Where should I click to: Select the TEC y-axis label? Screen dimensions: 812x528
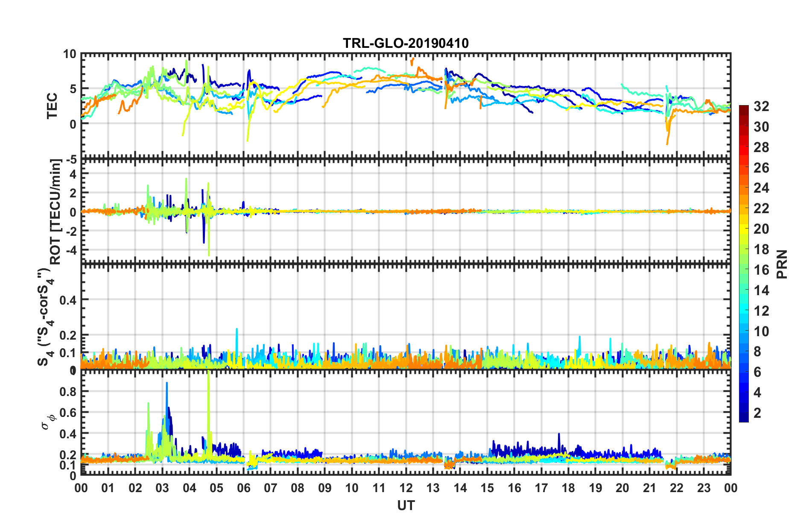pyautogui.click(x=52, y=106)
